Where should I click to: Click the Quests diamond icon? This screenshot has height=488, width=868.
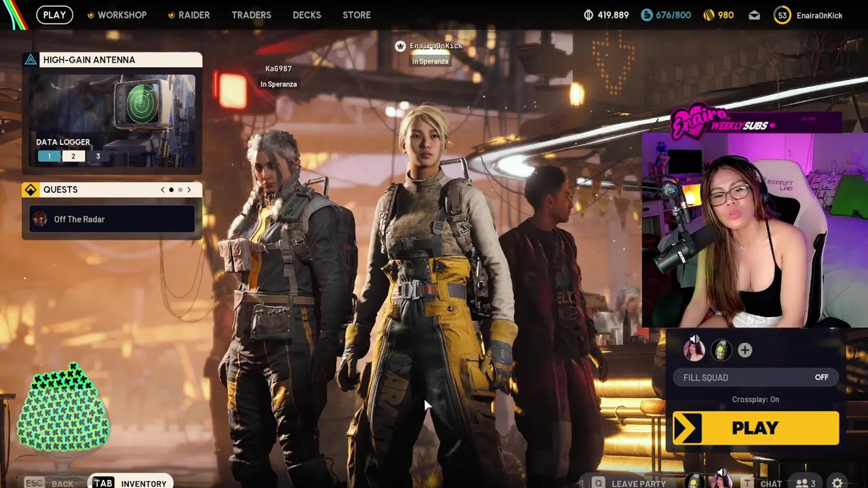[x=31, y=190]
